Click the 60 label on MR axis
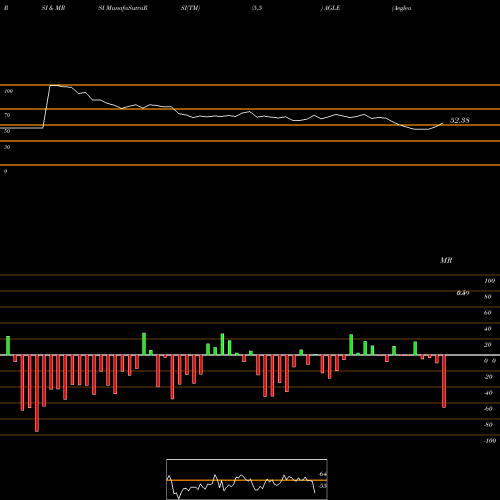 (x=488, y=313)
